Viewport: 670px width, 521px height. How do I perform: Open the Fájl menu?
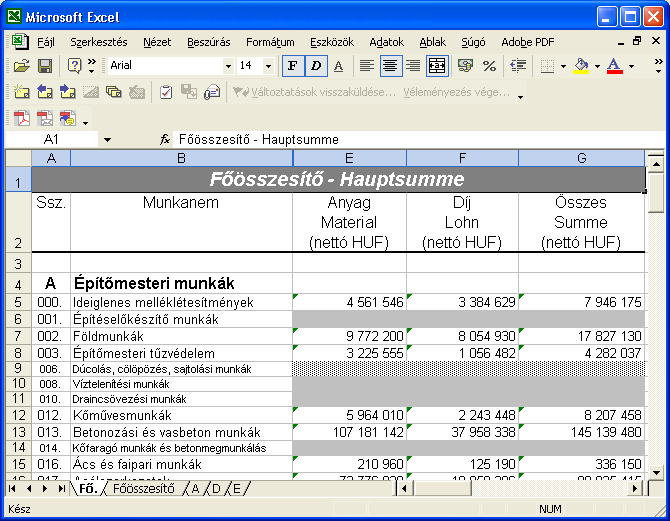(x=46, y=42)
